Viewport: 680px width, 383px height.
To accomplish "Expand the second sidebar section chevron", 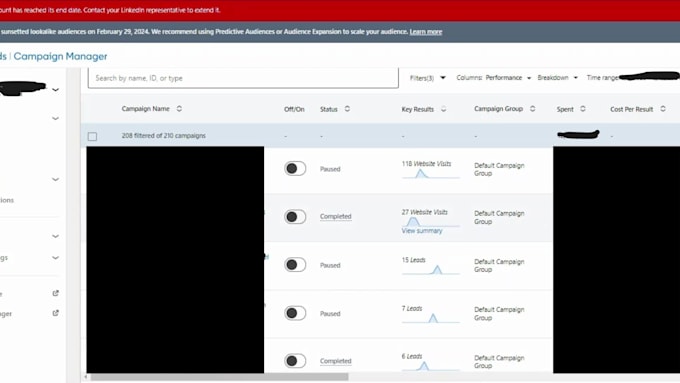I will coord(56,118).
